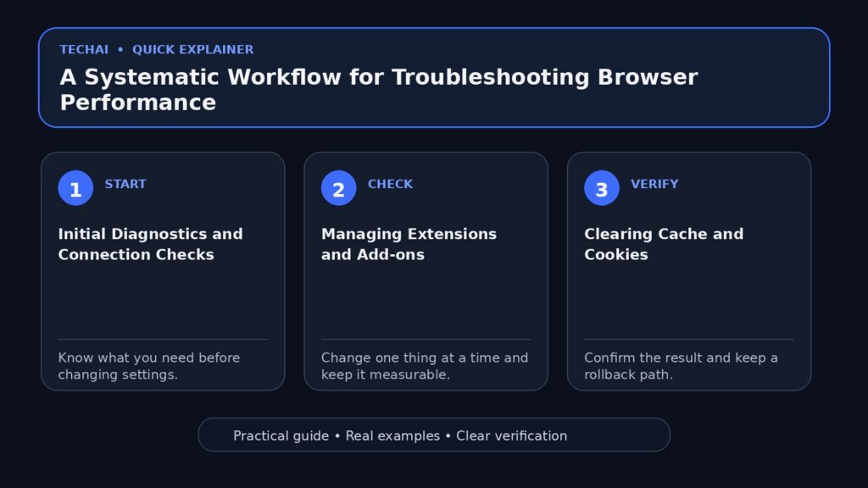Open the Managing Extensions and Add-ons heading
This screenshot has width=868, height=488.
click(x=409, y=244)
